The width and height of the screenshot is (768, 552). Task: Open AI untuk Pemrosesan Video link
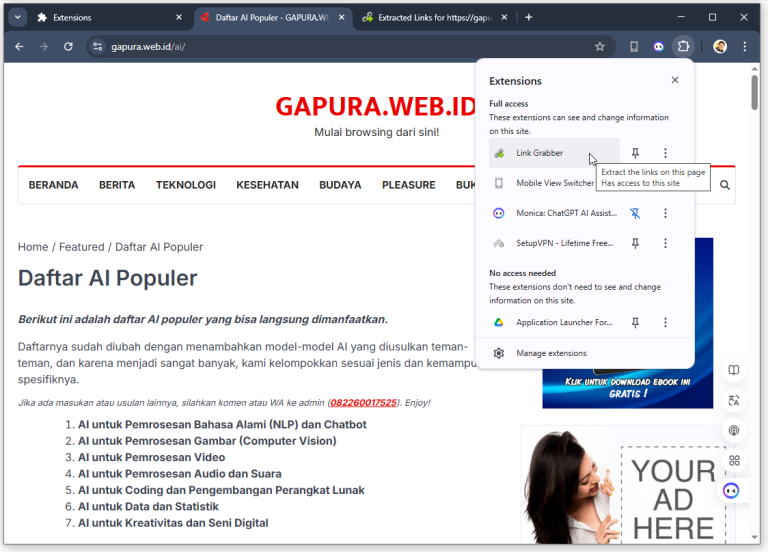(x=151, y=457)
